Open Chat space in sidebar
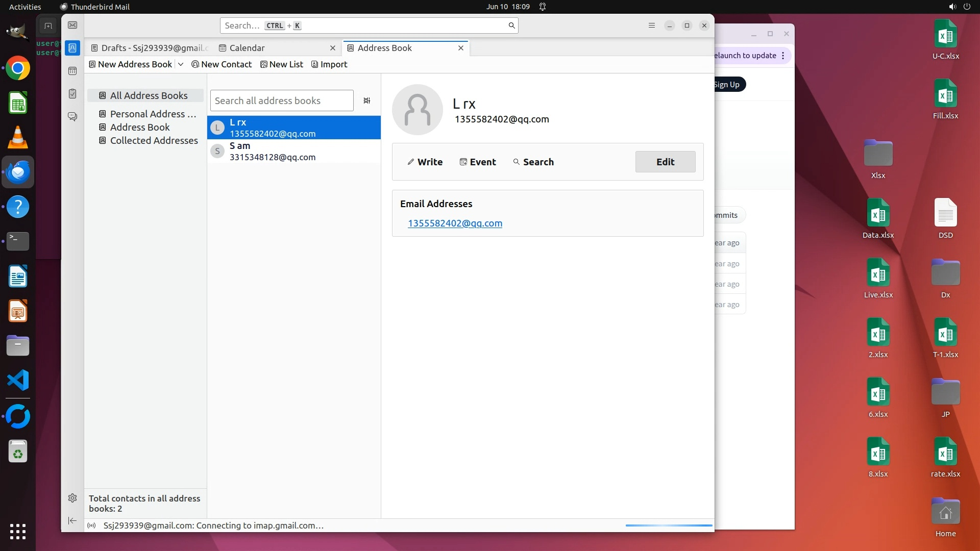The image size is (980, 551). point(72,117)
